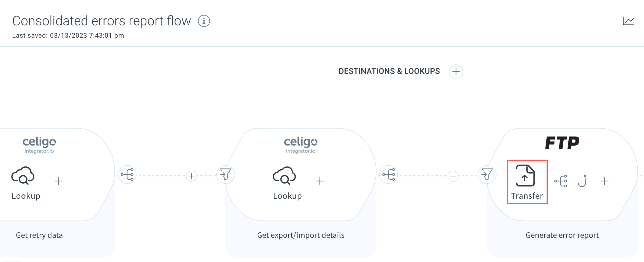This screenshot has height=262, width=644.
Task: Open the hooks icon in FTP bubble
Action: click(582, 181)
